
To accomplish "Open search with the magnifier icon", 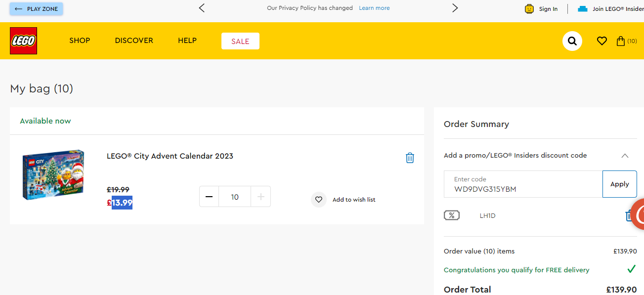I will pyautogui.click(x=572, y=41).
